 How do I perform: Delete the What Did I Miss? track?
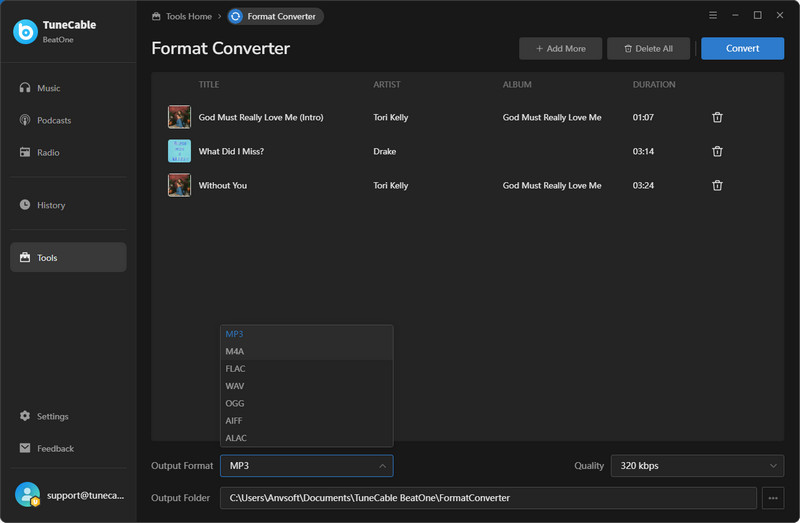pos(717,152)
